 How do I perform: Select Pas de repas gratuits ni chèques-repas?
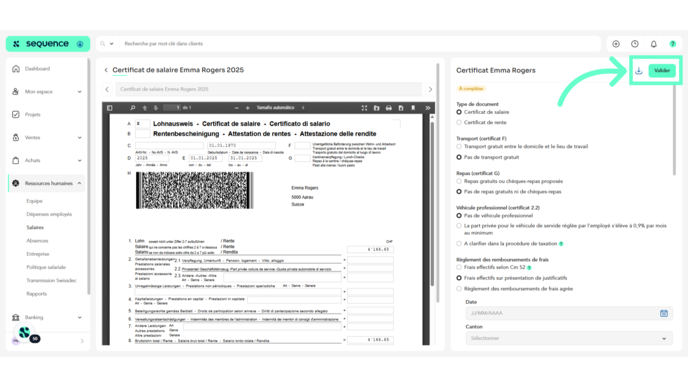tap(459, 192)
